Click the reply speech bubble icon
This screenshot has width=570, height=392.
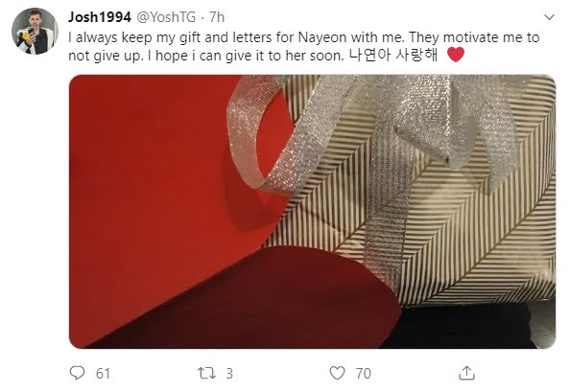[x=77, y=373]
